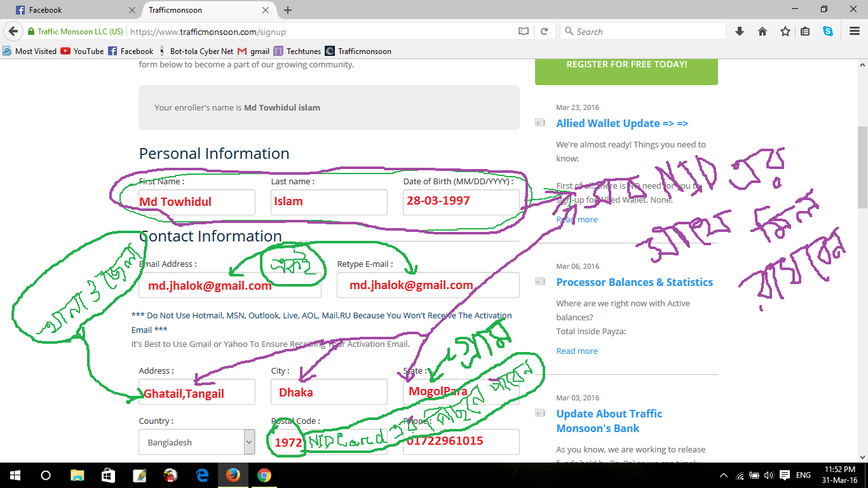Click Firefox icon in taskbar
868x488 pixels.
pos(233,475)
